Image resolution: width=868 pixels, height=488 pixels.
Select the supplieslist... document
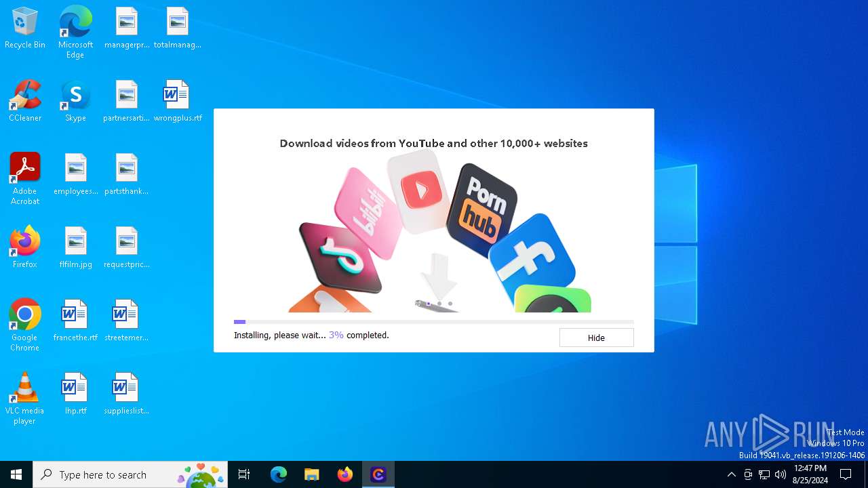[x=127, y=394]
